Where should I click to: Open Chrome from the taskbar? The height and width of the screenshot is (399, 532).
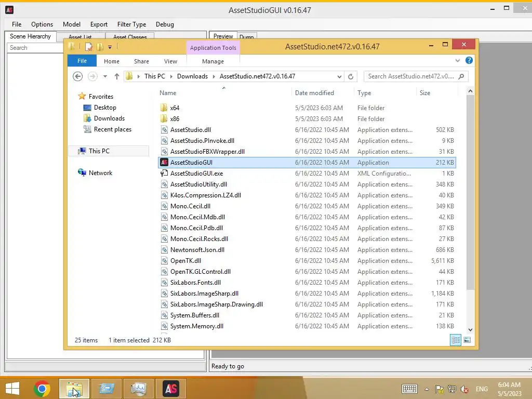click(x=42, y=389)
